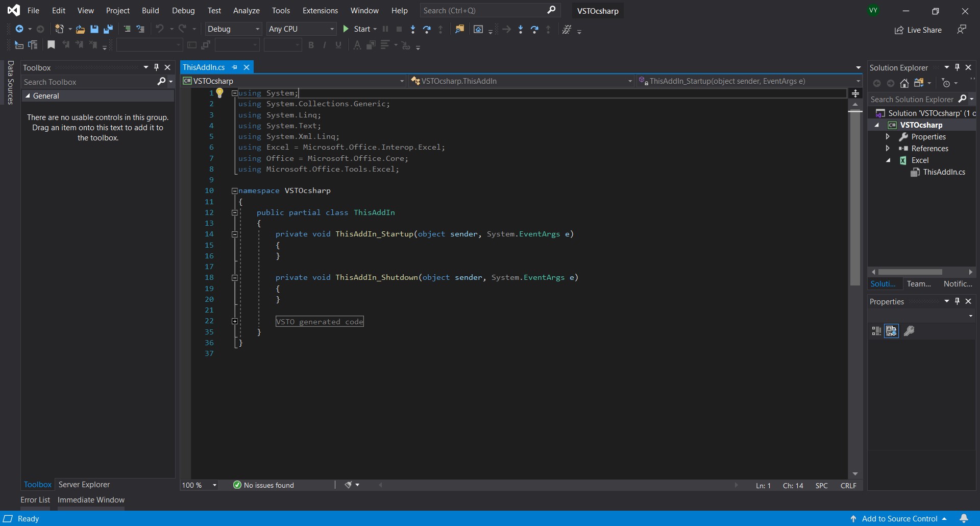This screenshot has width=980, height=526.
Task: Click the Save All toolbar icon
Action: coord(108,29)
